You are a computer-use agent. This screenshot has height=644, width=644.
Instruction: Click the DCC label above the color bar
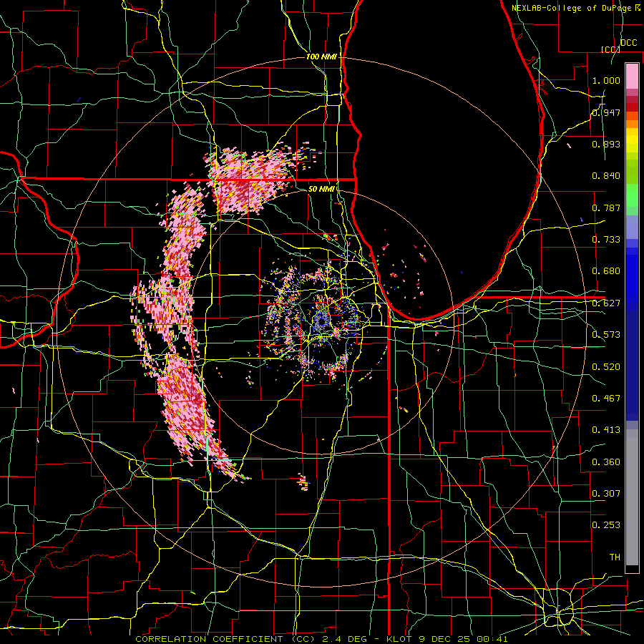pyautogui.click(x=629, y=43)
